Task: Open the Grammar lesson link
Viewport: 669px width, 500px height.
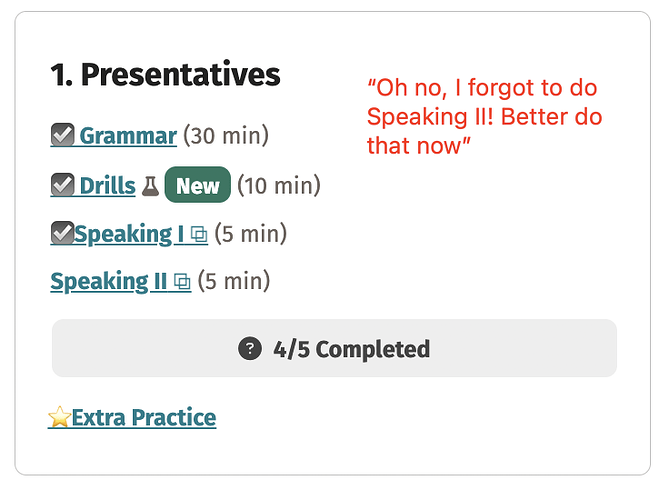Action: (128, 136)
